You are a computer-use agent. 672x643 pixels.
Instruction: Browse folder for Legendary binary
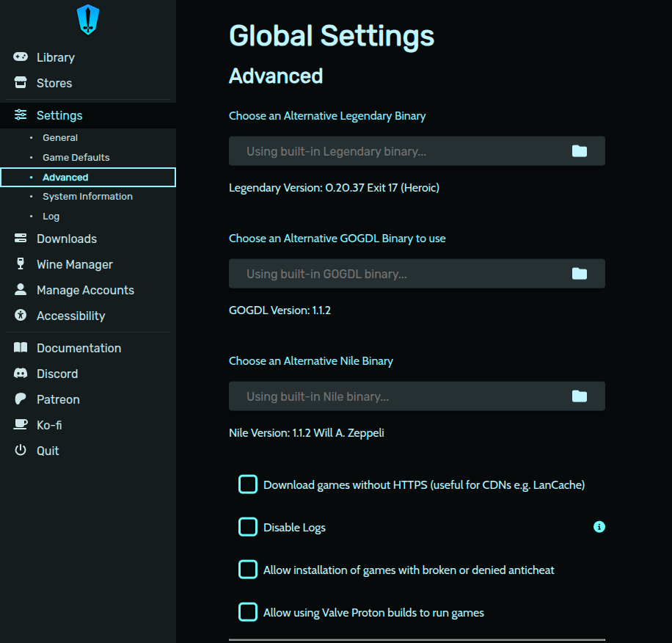click(x=580, y=151)
